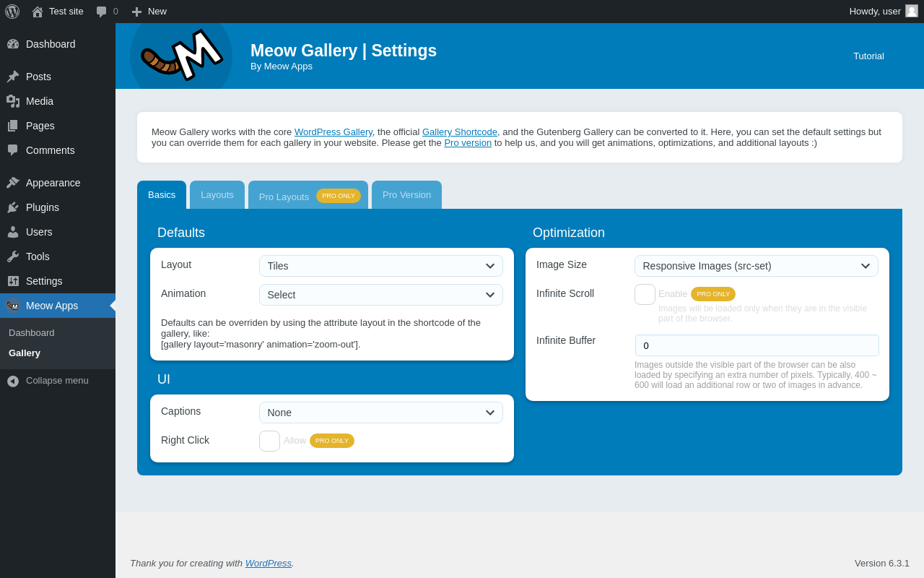Click the user avatar icon
The height and width of the screenshot is (578, 924).
[x=912, y=11]
